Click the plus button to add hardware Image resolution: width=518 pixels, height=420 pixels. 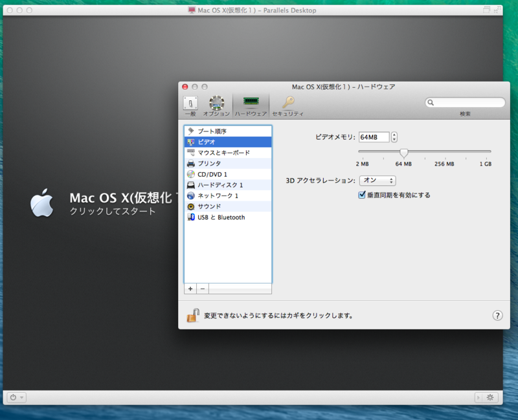pos(190,289)
